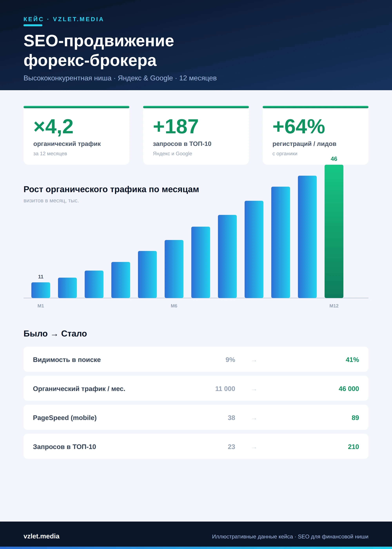Click the green M12 bar in chart
Image resolution: width=392 pixels, height=549 pixels.
334,231
